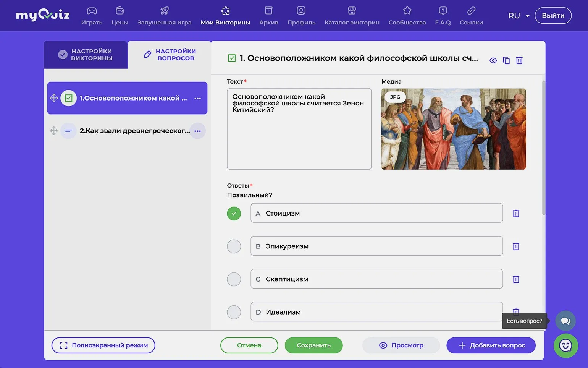This screenshot has height=368, width=588.
Task: Delete the Стоицизм answer option
Action: click(516, 213)
